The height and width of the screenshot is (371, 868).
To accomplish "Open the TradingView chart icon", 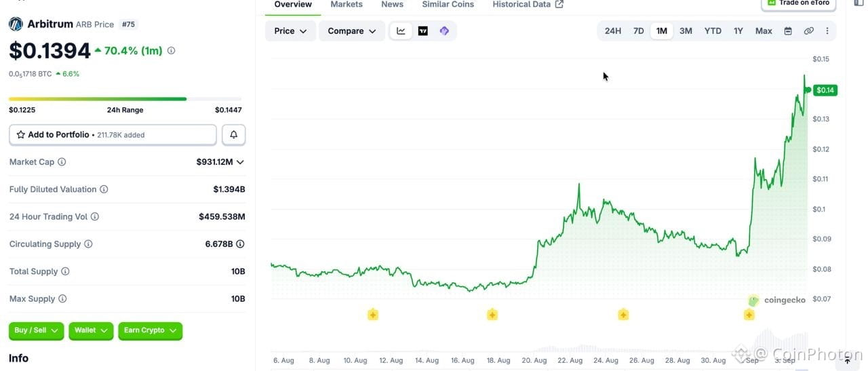I will point(422,31).
